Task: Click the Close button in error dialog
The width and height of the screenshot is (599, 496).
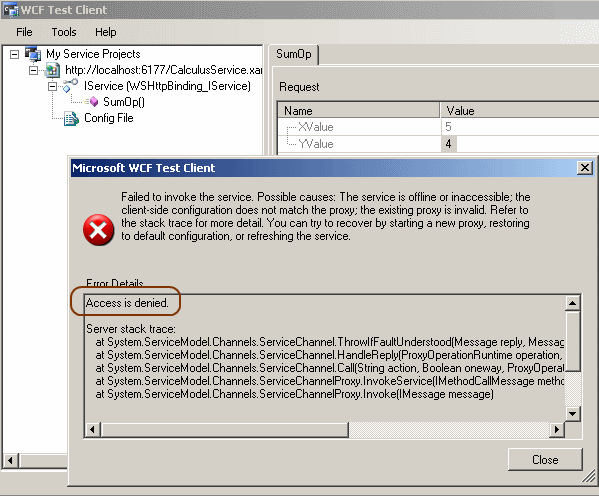Action: click(x=545, y=459)
